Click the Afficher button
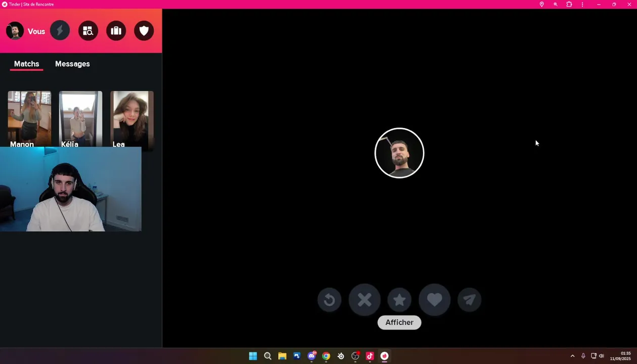The height and width of the screenshot is (364, 637). coord(399,323)
